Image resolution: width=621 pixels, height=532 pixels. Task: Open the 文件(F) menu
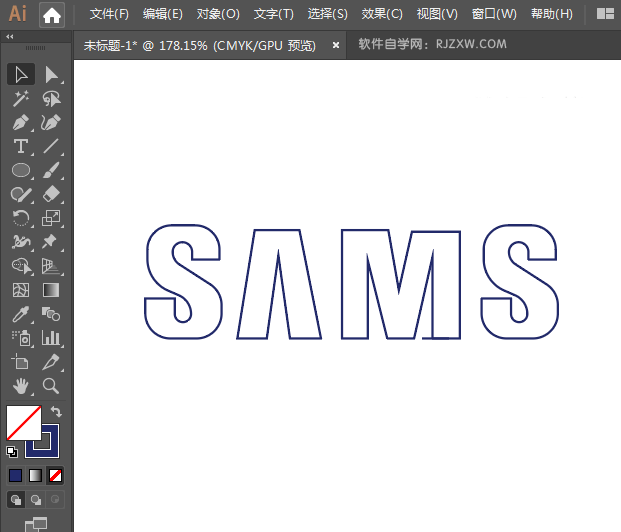click(109, 14)
